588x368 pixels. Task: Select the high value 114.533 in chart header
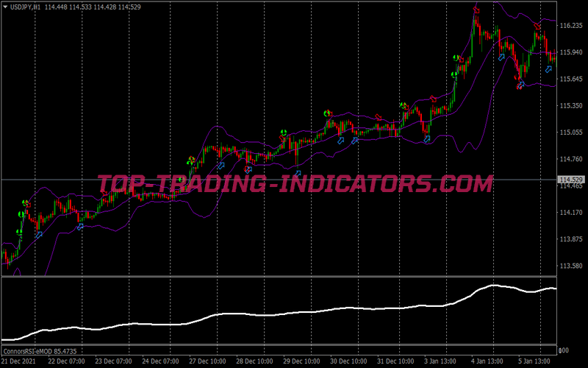pos(80,7)
